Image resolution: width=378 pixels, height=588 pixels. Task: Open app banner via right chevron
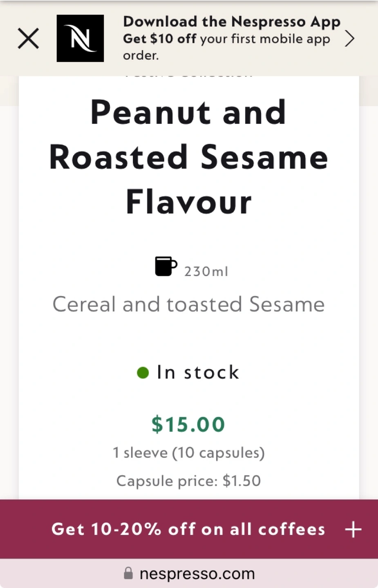[x=349, y=39]
